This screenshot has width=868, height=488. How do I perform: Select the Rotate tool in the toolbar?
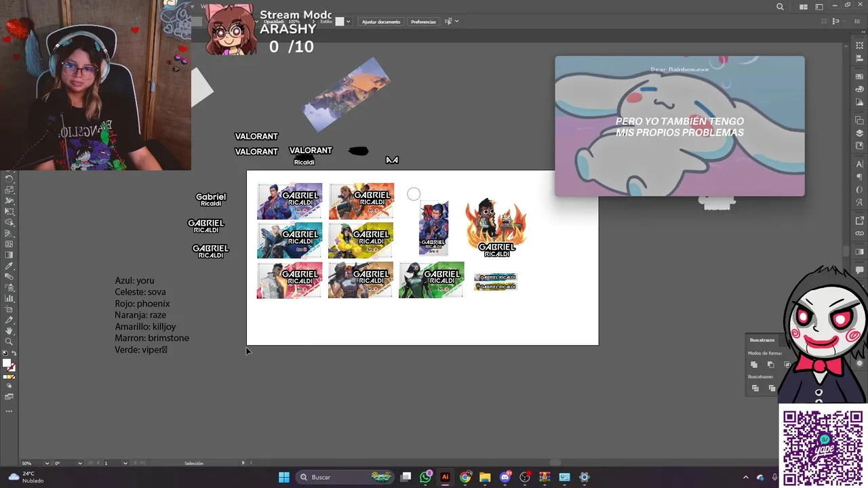point(9,179)
